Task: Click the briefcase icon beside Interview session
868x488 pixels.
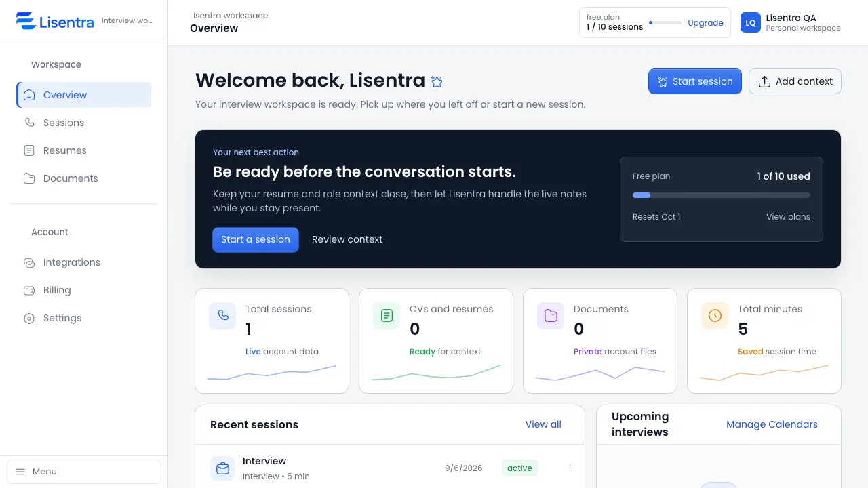Action: click(222, 468)
